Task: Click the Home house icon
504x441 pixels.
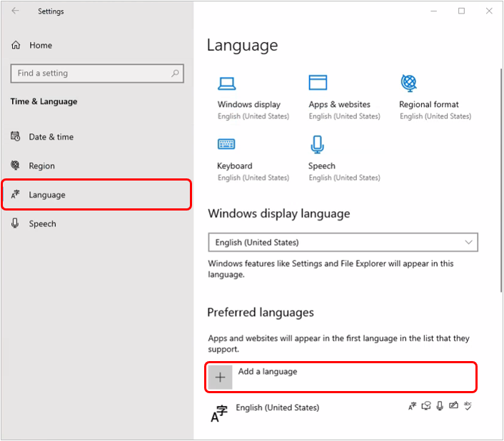Action: [x=16, y=45]
